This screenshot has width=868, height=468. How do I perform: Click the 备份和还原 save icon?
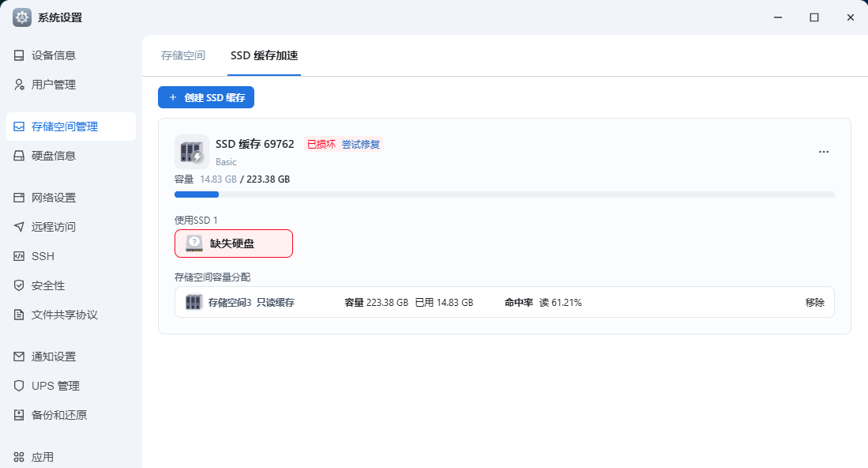pyautogui.click(x=19, y=415)
